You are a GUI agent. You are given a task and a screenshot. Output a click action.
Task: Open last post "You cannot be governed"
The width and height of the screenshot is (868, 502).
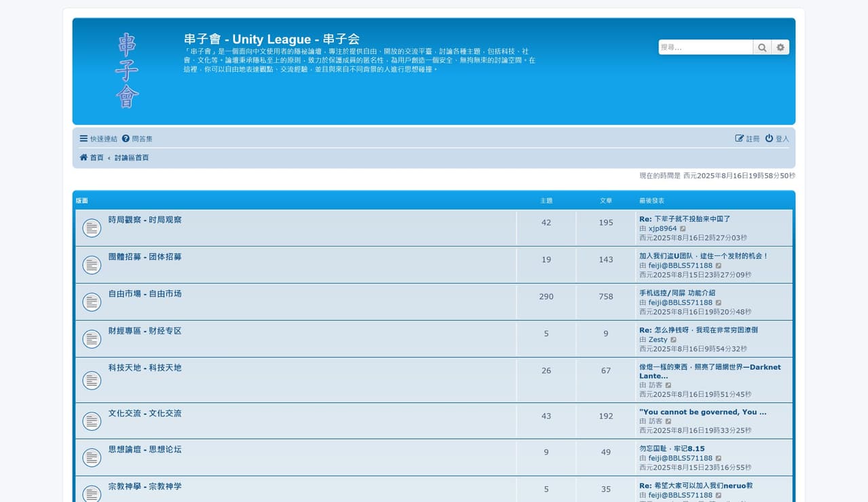[702, 412]
